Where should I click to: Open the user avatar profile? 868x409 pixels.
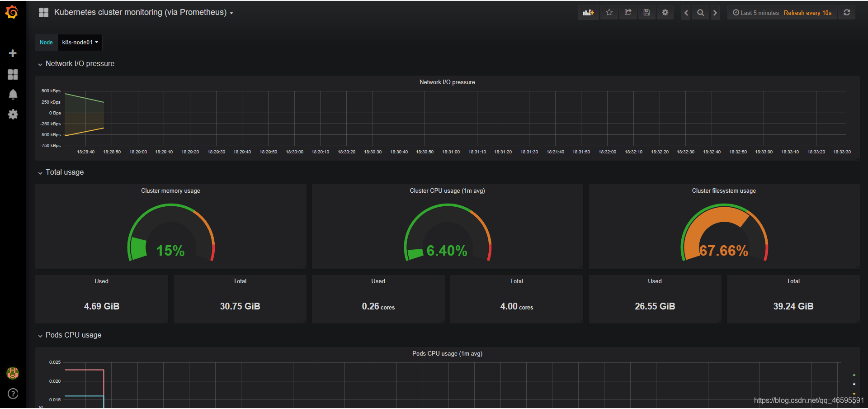click(13, 373)
